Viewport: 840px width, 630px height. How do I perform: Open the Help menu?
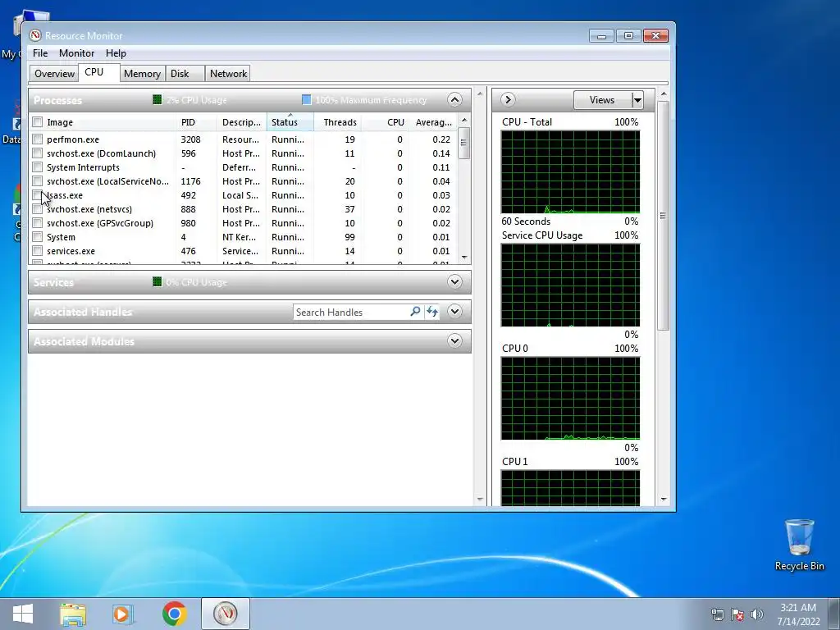(116, 53)
